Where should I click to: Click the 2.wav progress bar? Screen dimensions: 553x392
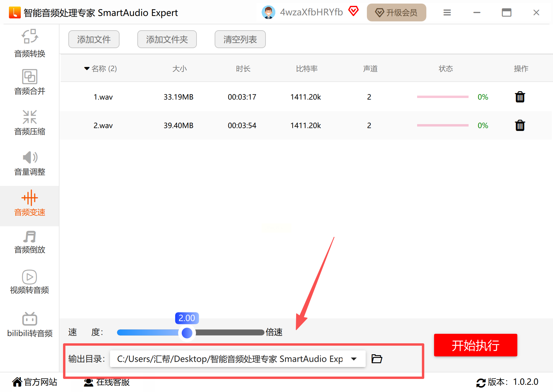click(443, 125)
